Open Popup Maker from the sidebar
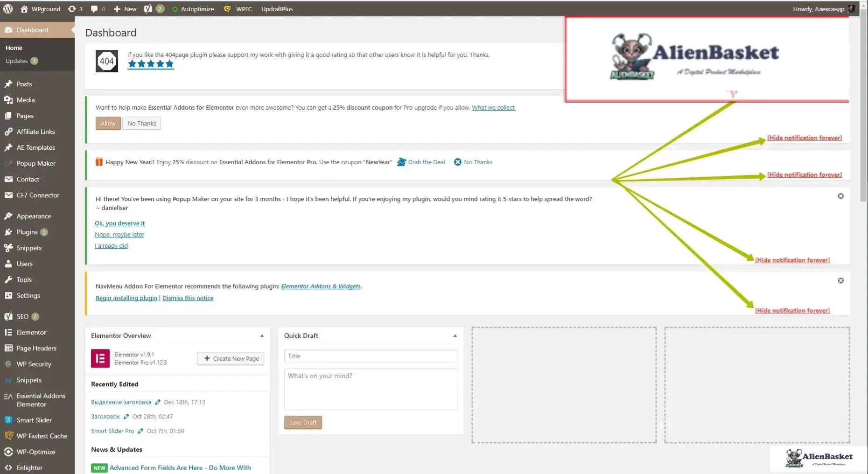 pos(35,163)
